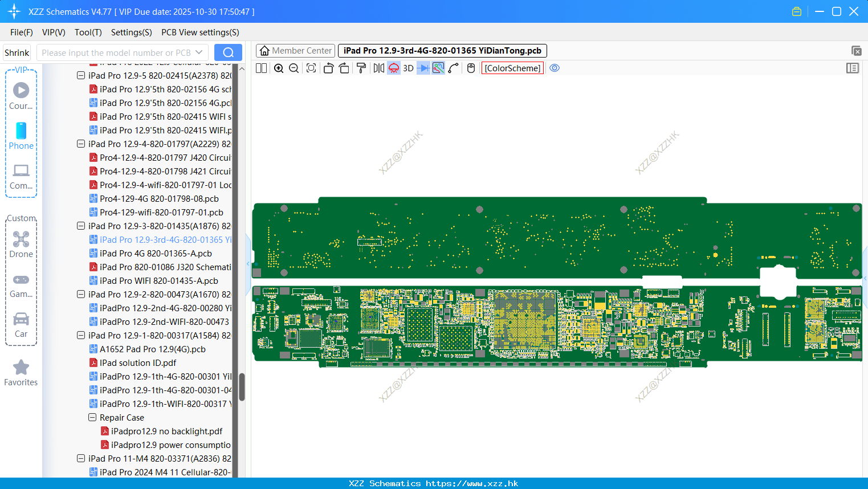The width and height of the screenshot is (868, 489).
Task: Open the Courses sidebar category
Action: (x=21, y=96)
